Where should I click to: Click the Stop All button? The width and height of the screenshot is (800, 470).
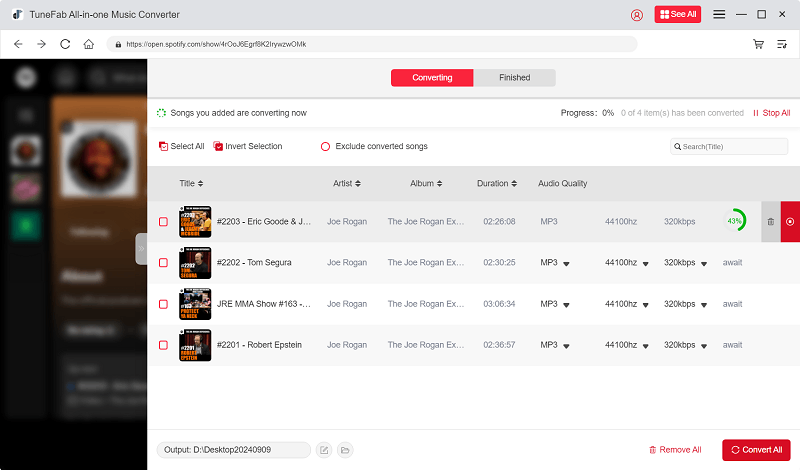[x=771, y=113]
